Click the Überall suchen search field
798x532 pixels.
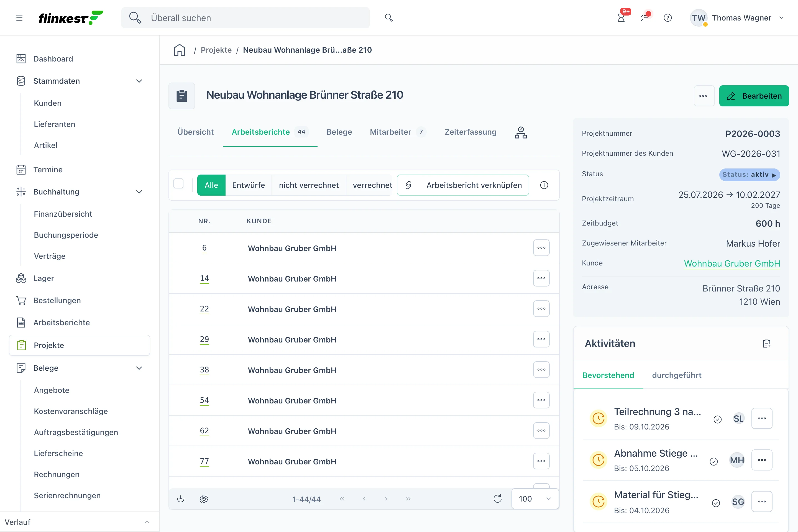tap(245, 18)
